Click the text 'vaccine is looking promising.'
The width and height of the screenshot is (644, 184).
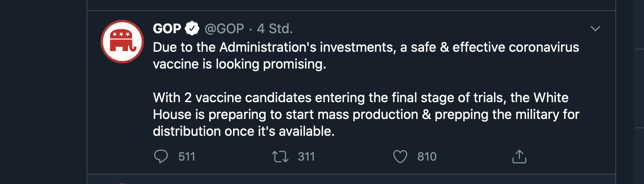(239, 64)
